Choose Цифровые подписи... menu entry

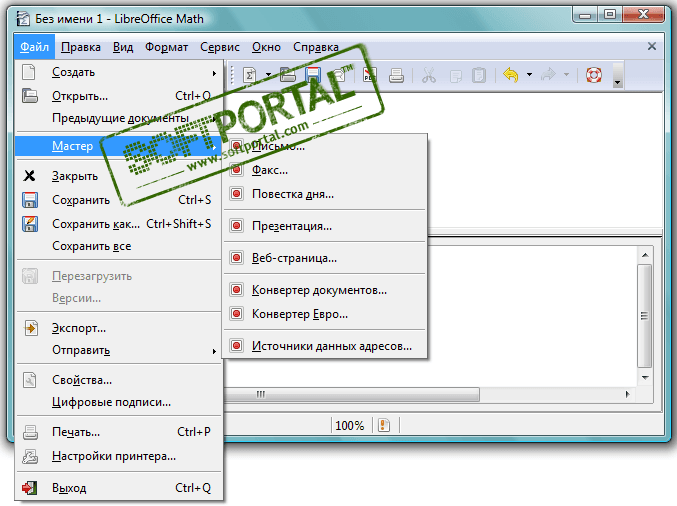[x=119, y=402]
